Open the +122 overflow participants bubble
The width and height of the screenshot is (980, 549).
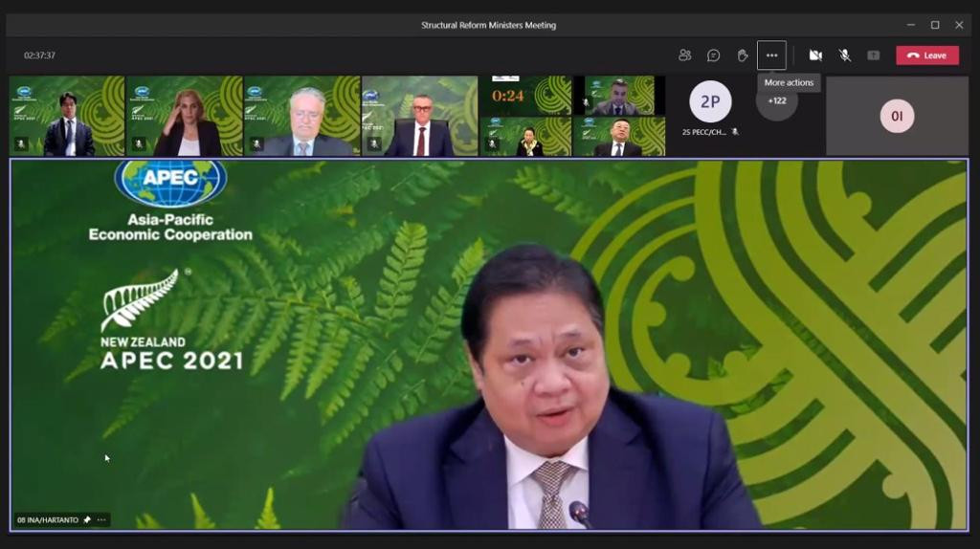(777, 100)
